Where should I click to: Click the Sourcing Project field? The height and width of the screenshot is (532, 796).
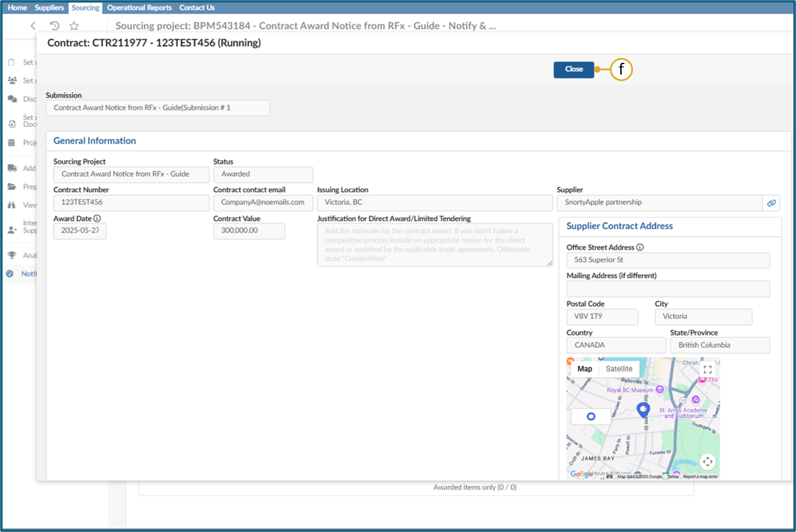(x=131, y=174)
